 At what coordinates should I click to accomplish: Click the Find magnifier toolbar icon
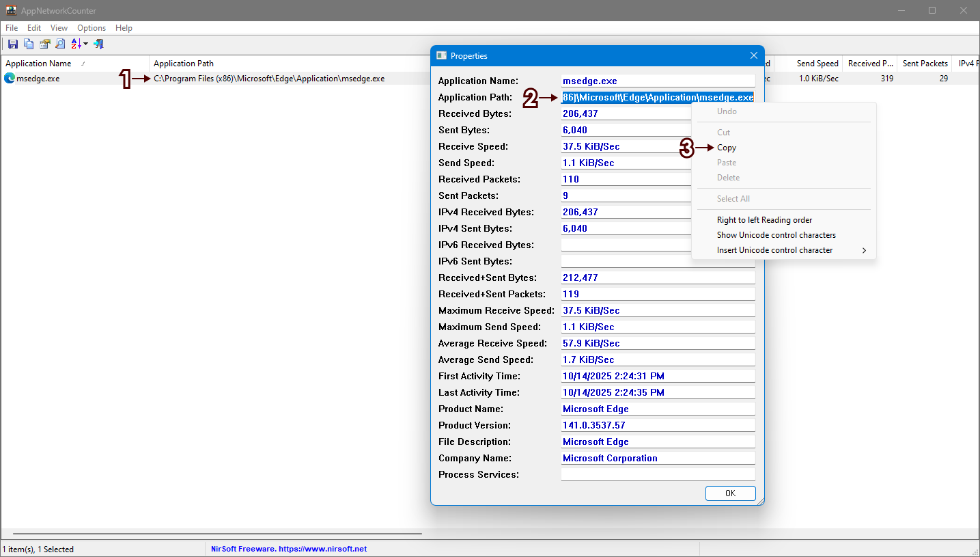60,44
